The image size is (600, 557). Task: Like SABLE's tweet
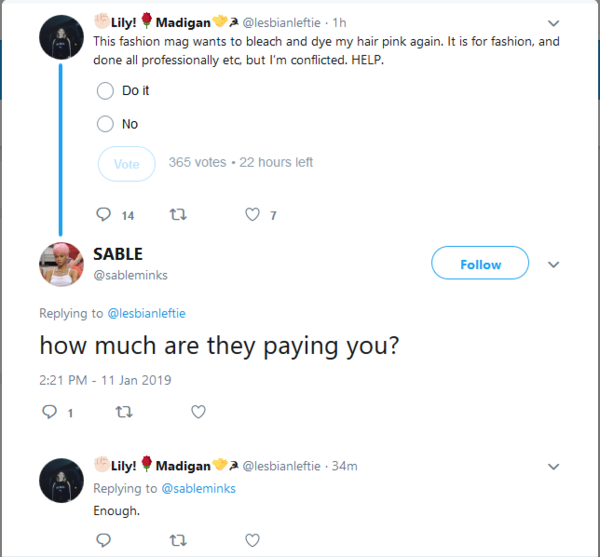coord(198,412)
